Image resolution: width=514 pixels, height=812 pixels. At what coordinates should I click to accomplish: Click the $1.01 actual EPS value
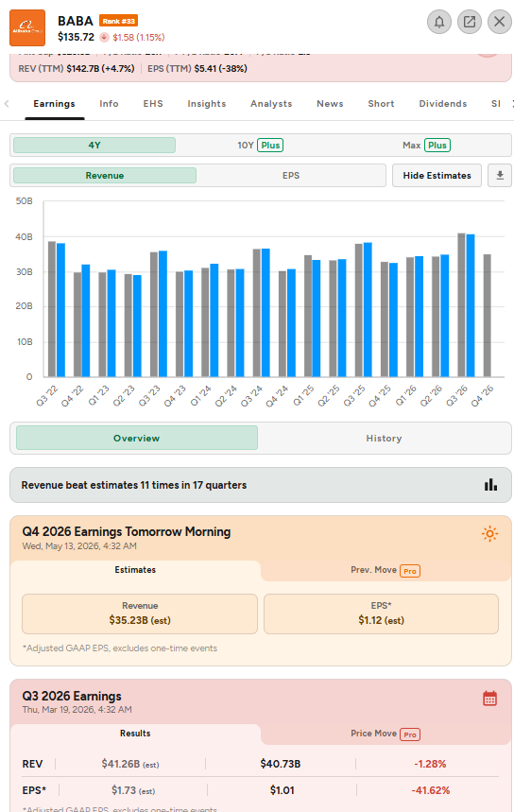pyautogui.click(x=283, y=790)
